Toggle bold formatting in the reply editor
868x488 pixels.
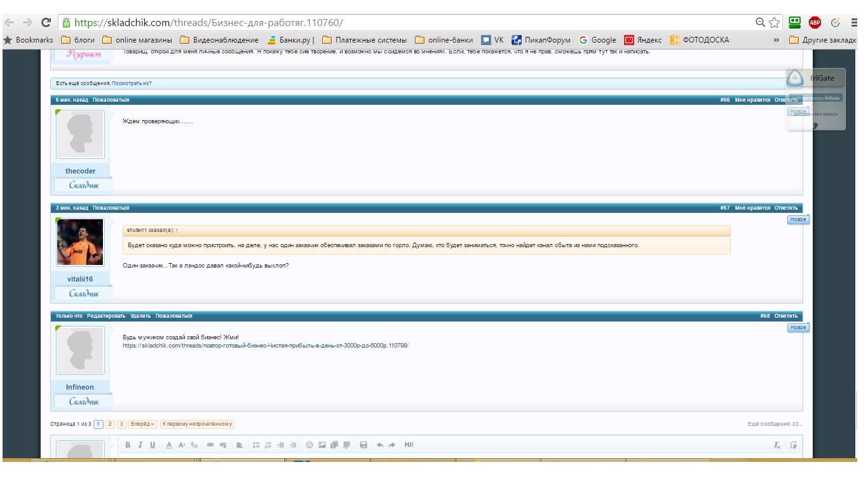click(128, 445)
